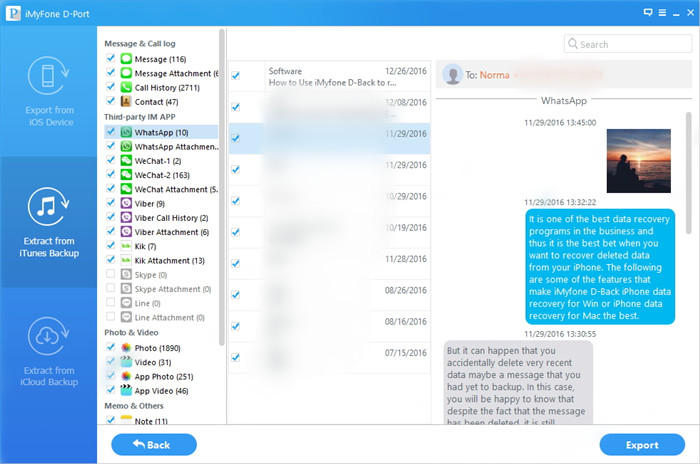
Task: Open the feedback chat icon in title bar
Action: pos(648,13)
